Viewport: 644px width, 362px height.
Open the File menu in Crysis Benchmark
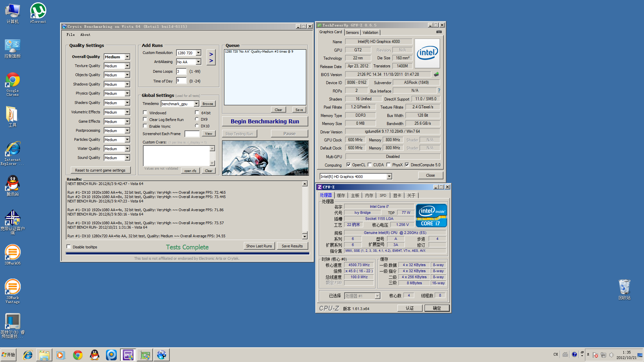[x=70, y=35]
